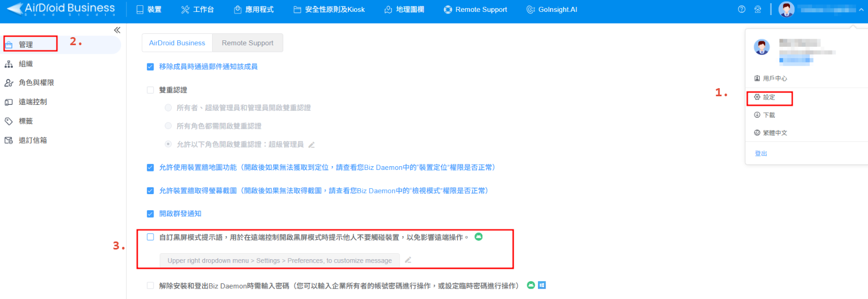Screen dimensions: 868x299
Task: Uncheck 允許裝置牆取得螢幕截圖 checkbox
Action: [150, 191]
